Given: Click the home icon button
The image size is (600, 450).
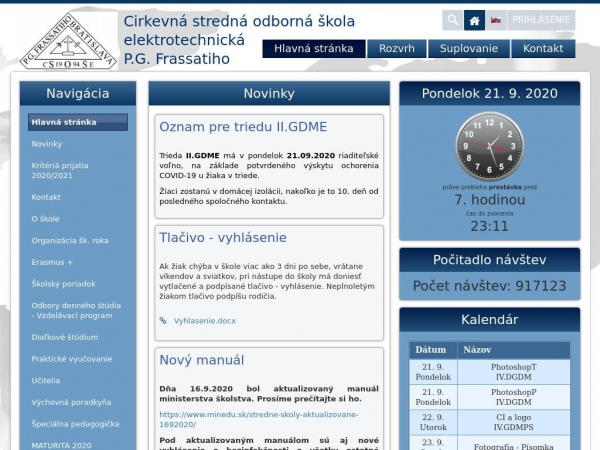Looking at the screenshot, I should 474,20.
